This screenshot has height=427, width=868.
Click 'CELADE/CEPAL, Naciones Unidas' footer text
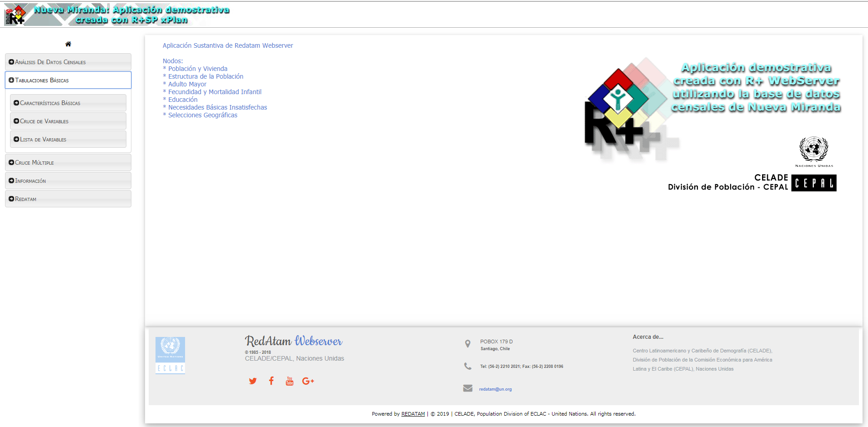[294, 358]
